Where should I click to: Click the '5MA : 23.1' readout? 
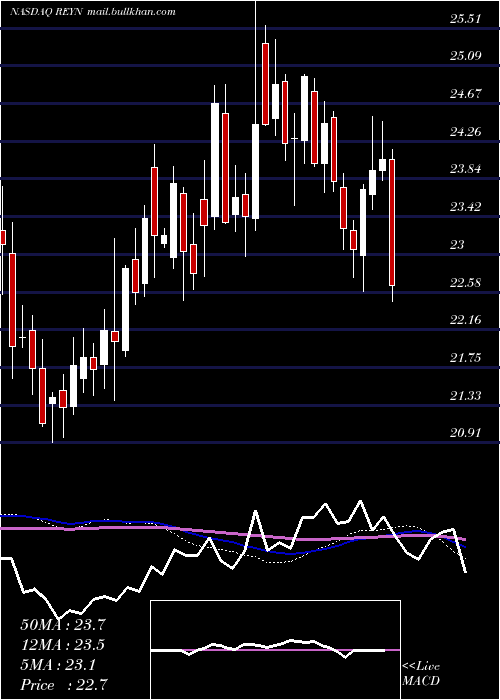tap(58, 665)
